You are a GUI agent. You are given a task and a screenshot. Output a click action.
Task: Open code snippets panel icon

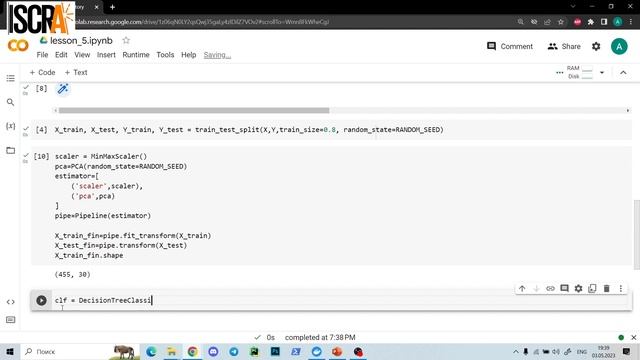[11, 302]
